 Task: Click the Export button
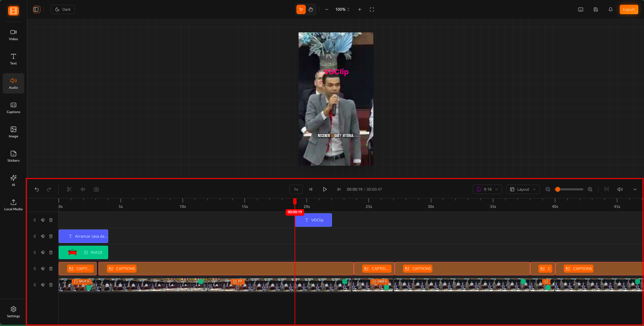[628, 9]
